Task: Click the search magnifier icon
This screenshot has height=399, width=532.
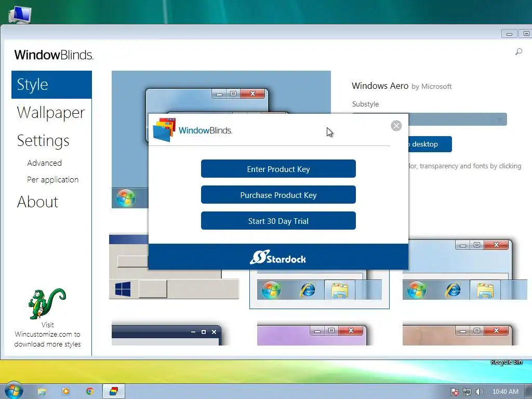Action: [x=518, y=51]
